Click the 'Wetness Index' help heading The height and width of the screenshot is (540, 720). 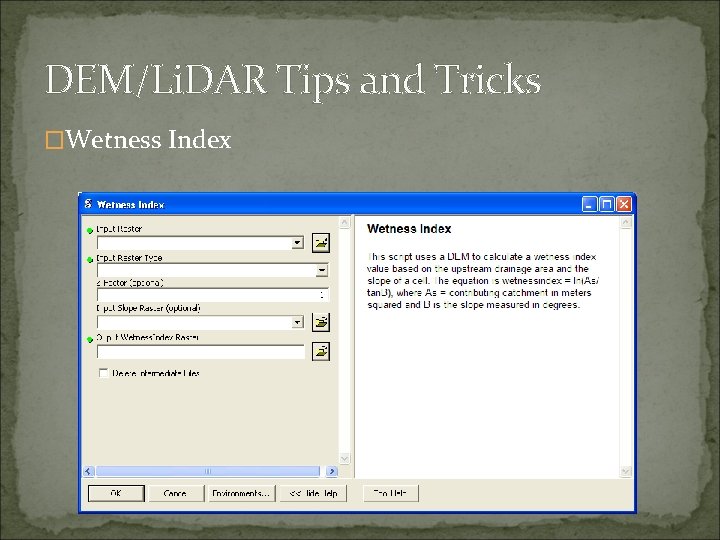click(x=409, y=229)
